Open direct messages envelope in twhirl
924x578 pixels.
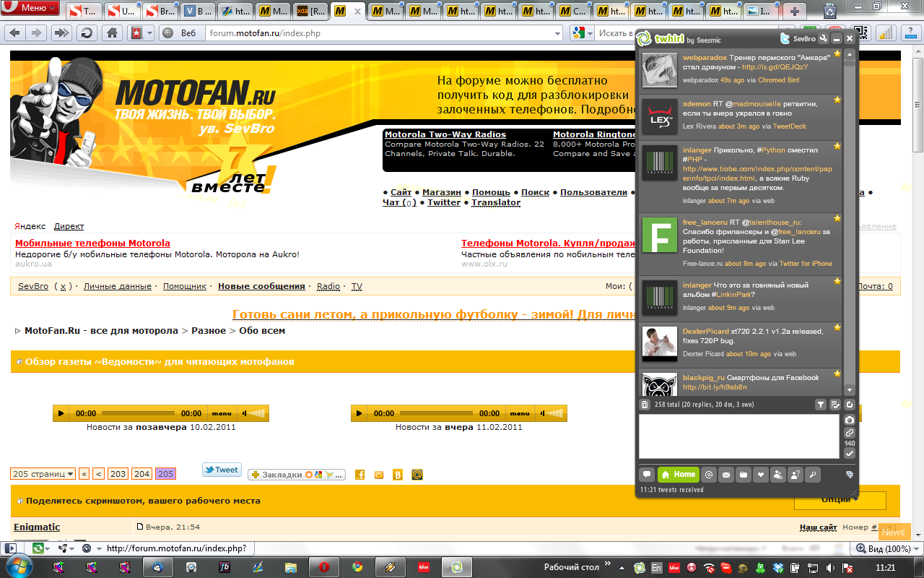tap(725, 475)
